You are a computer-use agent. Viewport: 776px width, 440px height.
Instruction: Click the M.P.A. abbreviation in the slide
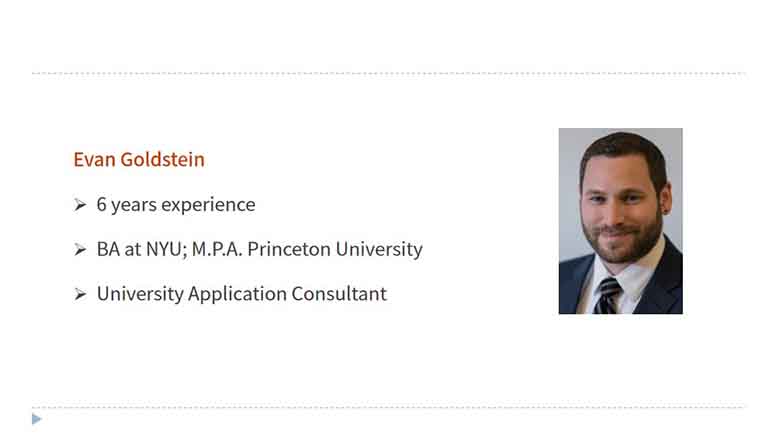(217, 249)
